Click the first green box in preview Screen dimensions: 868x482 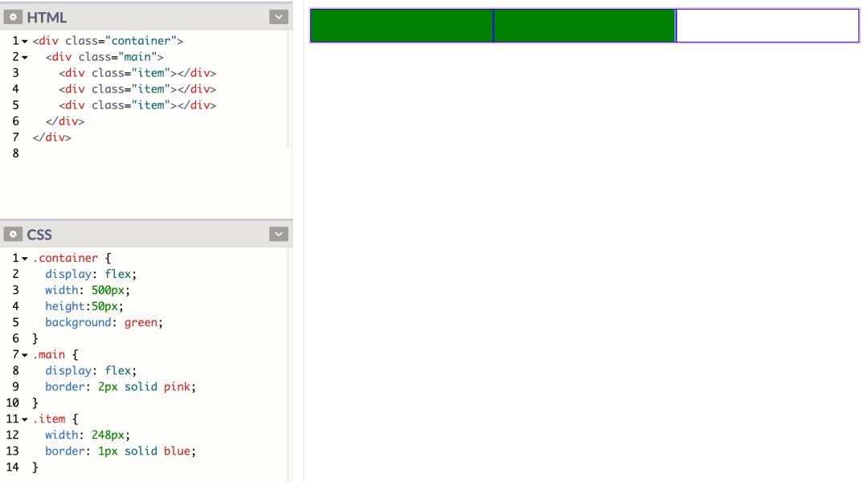click(x=402, y=26)
